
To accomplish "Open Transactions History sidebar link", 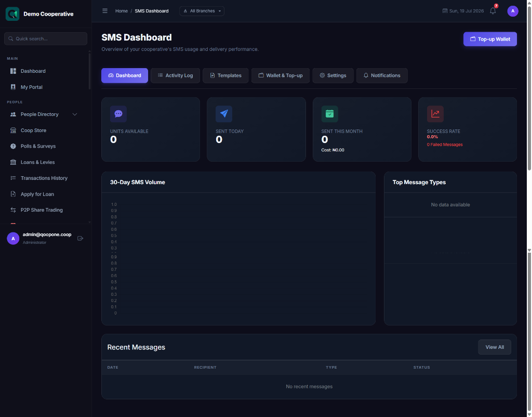I will tap(44, 178).
